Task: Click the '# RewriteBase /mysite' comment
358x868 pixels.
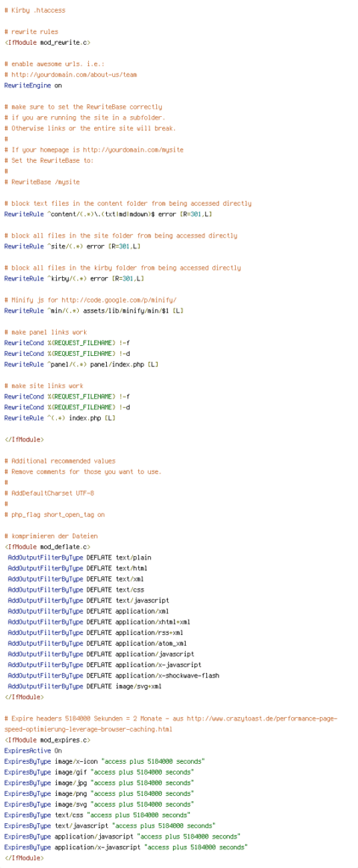Action: [x=42, y=181]
